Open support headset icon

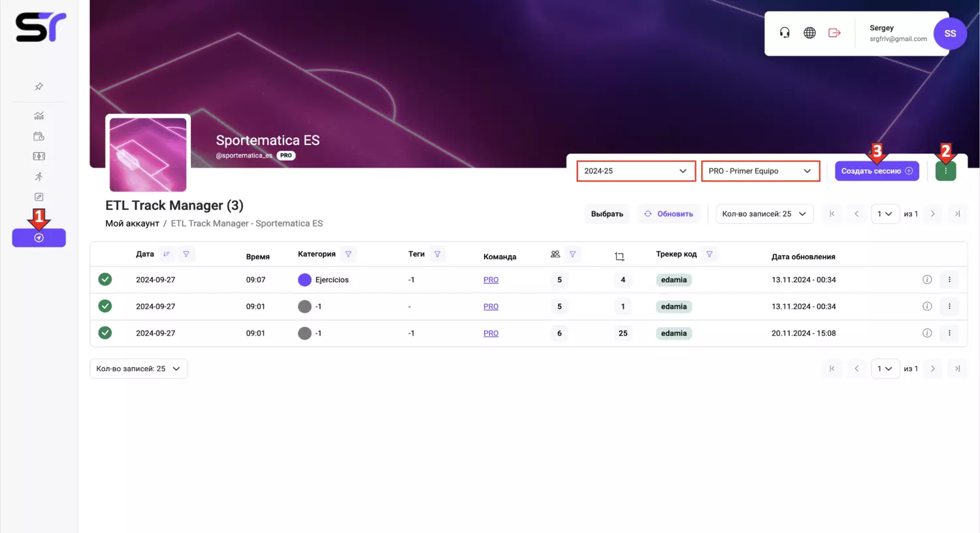[x=785, y=33]
